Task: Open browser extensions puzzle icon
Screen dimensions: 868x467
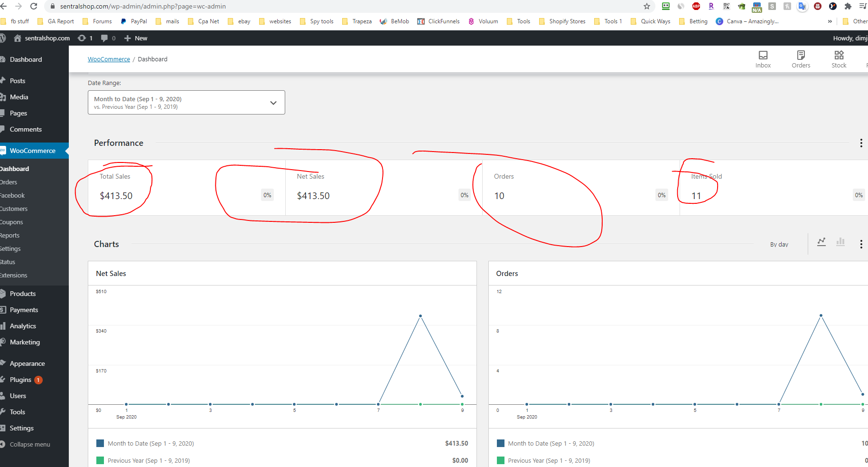Action: pos(848,6)
